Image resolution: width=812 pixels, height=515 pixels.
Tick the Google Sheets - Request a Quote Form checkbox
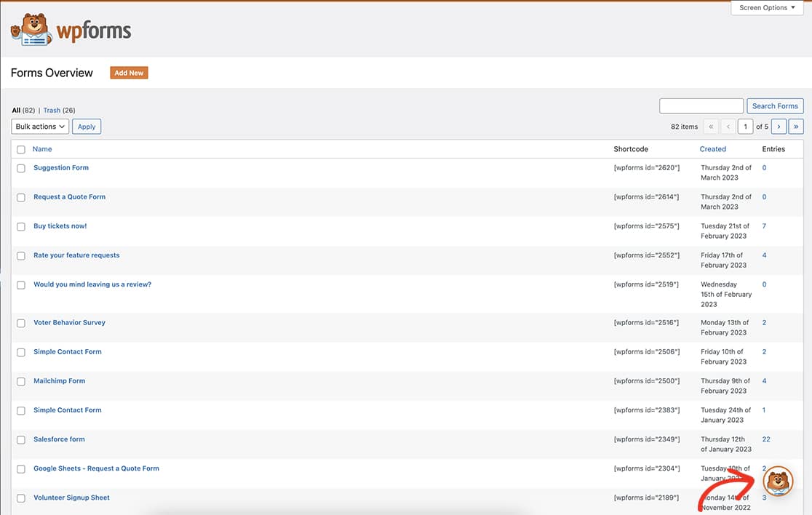(x=20, y=469)
